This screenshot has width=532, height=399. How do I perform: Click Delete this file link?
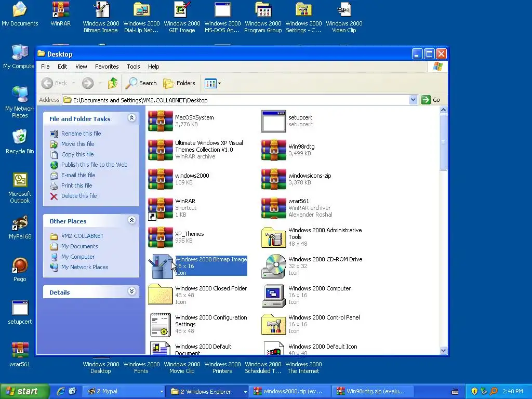tap(79, 196)
